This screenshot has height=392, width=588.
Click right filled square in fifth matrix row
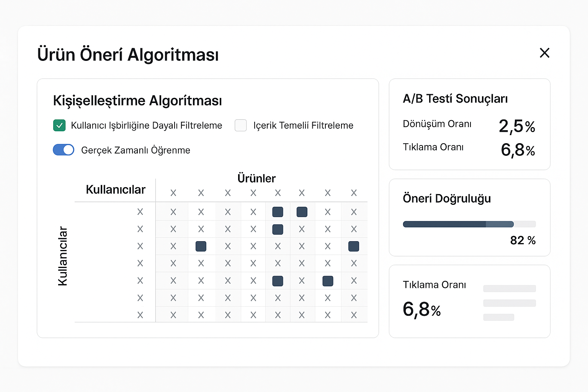[328, 281]
